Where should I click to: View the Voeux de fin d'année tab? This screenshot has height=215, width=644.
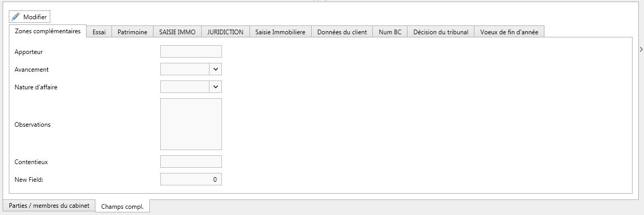pos(509,32)
